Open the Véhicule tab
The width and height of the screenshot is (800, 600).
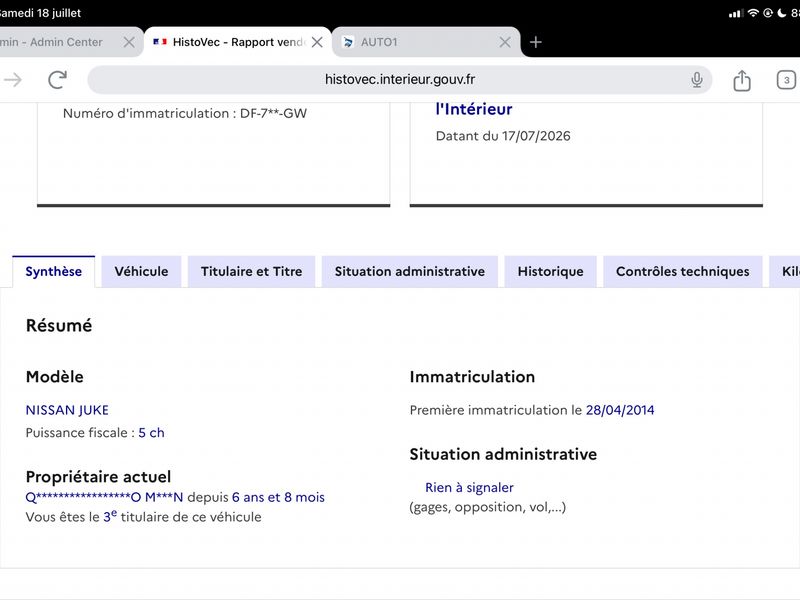pyautogui.click(x=141, y=271)
